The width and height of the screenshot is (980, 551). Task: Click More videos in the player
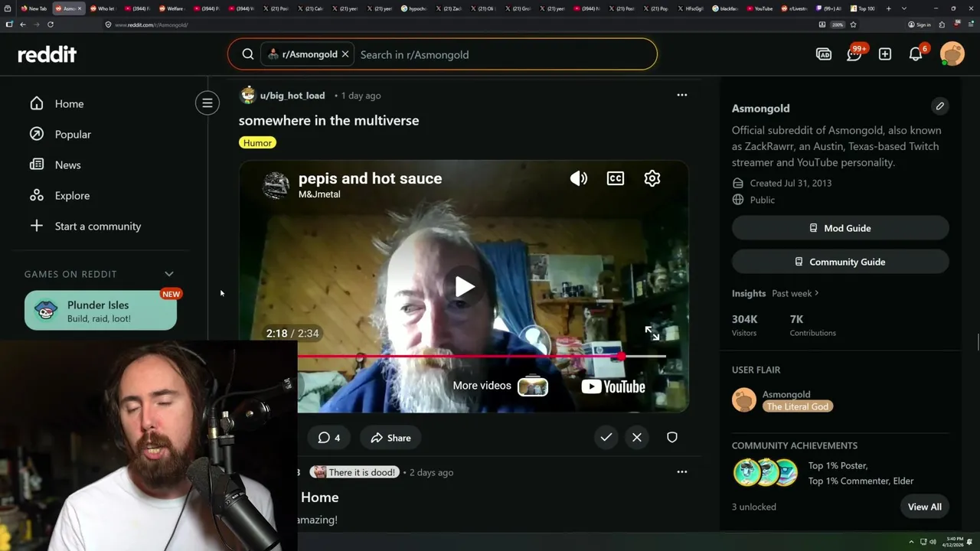click(500, 386)
